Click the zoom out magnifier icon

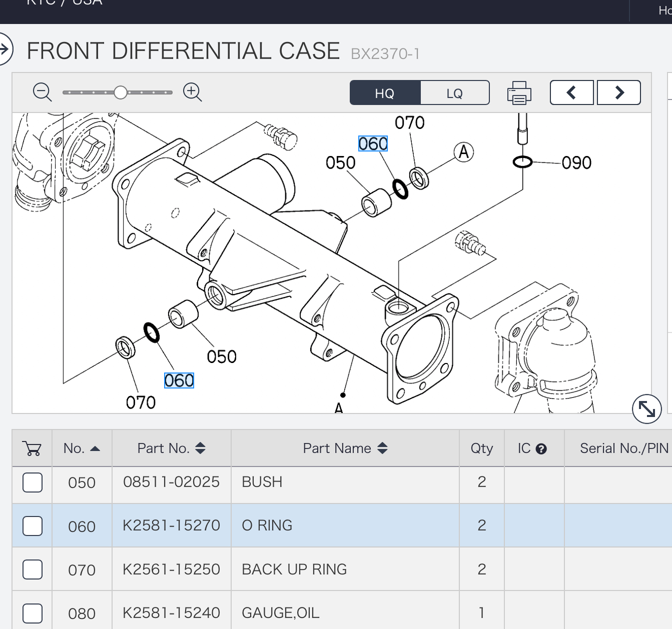pos(43,92)
